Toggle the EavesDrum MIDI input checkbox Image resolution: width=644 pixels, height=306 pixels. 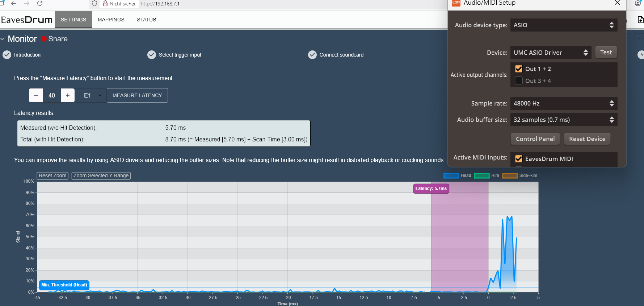point(519,159)
